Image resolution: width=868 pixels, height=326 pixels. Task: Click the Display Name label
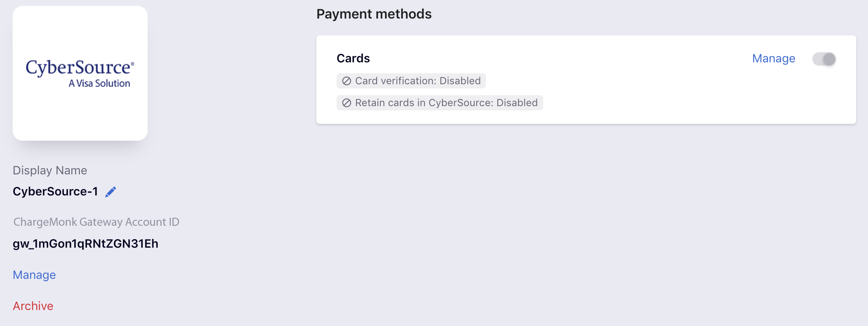[50, 171]
